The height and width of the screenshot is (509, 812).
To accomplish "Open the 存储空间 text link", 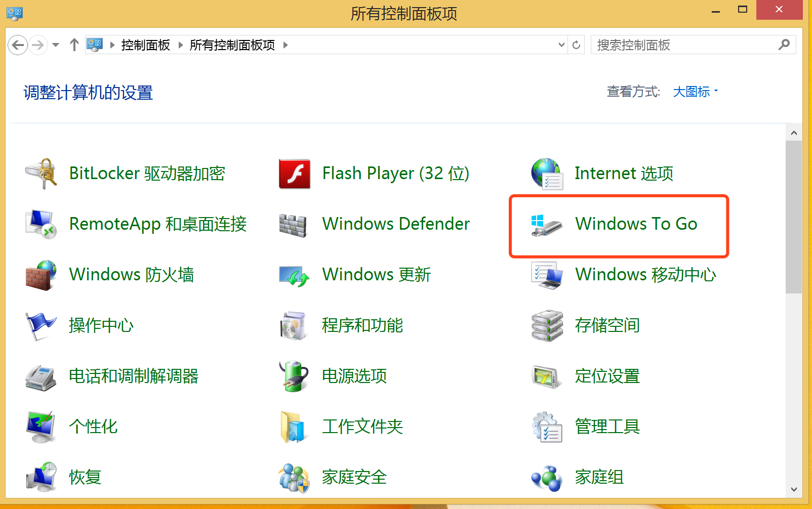I will (607, 325).
